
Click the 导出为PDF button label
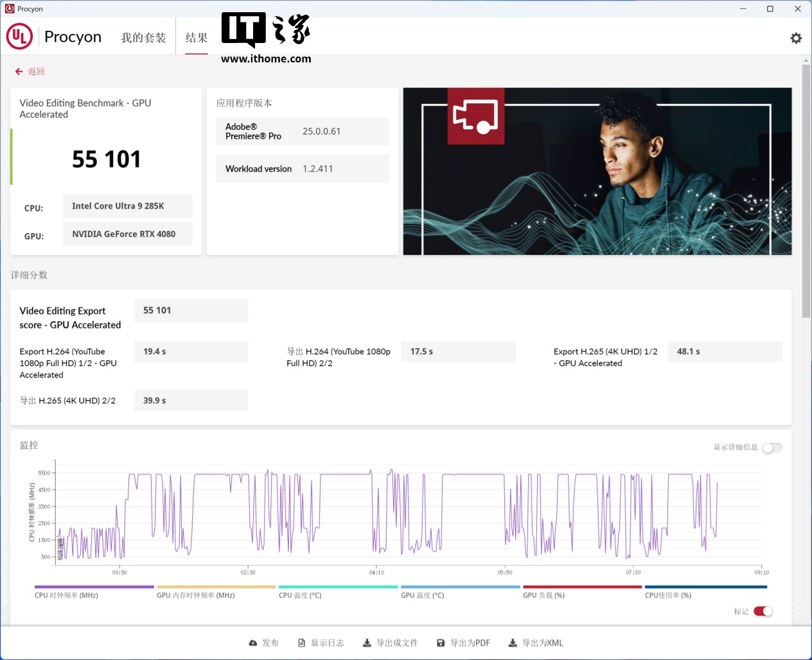[470, 643]
